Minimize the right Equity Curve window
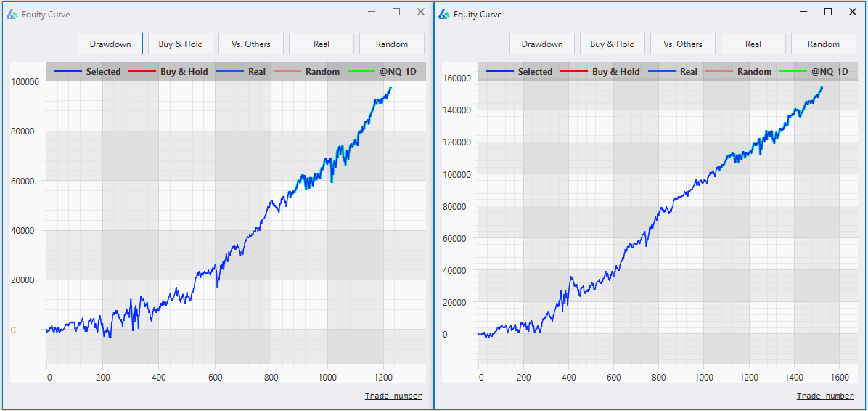The height and width of the screenshot is (411, 868). 803,12
